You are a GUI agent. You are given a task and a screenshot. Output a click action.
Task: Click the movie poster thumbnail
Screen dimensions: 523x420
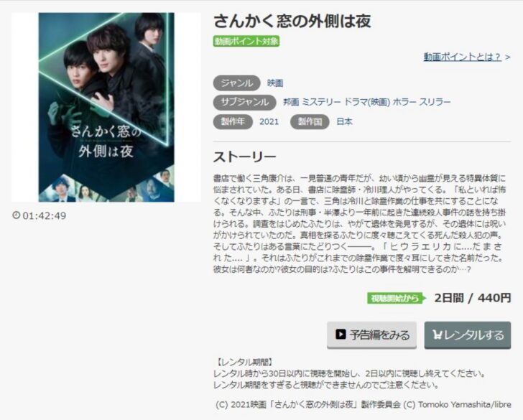pos(106,108)
